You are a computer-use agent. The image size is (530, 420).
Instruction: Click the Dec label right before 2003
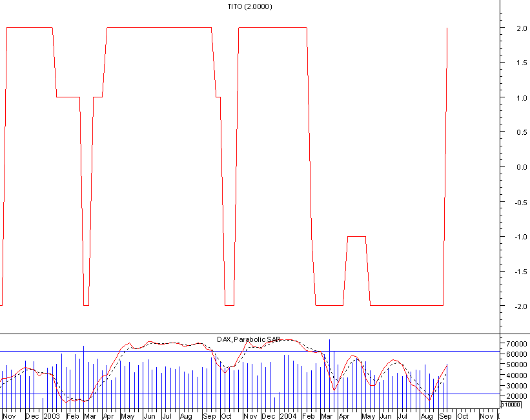(x=32, y=416)
